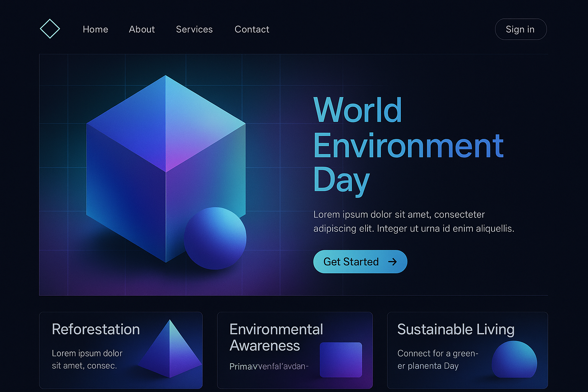The width and height of the screenshot is (588, 392).
Task: Select the Reforestation card title
Action: click(96, 330)
